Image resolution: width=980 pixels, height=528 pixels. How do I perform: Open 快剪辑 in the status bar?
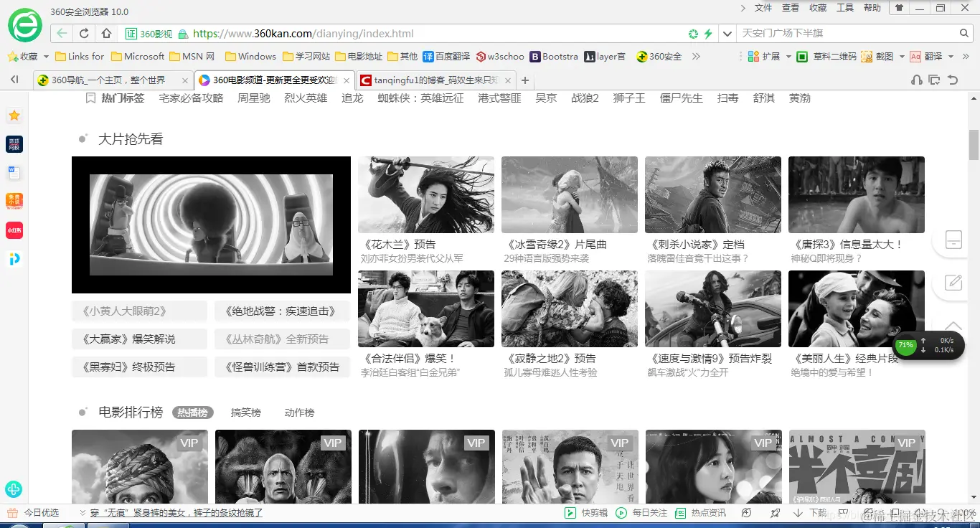tap(586, 513)
